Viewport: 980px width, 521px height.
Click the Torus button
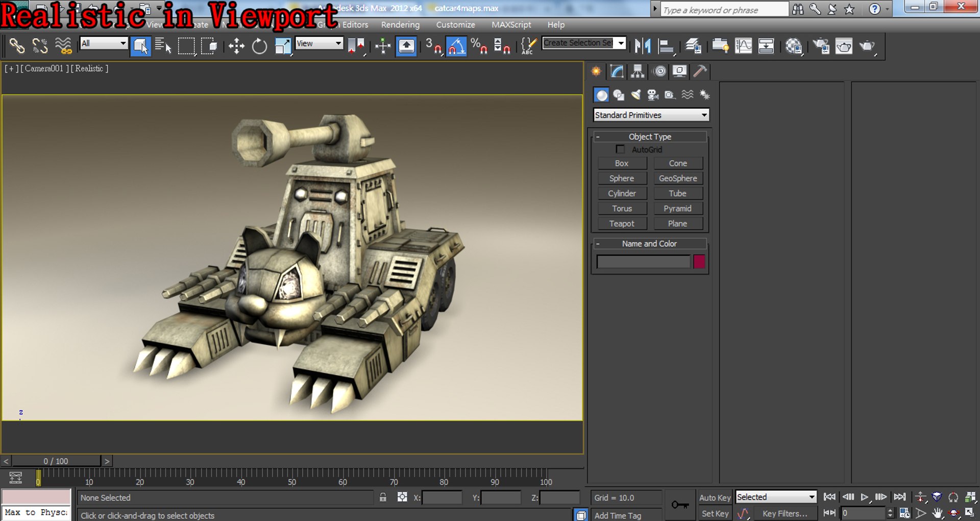point(622,208)
